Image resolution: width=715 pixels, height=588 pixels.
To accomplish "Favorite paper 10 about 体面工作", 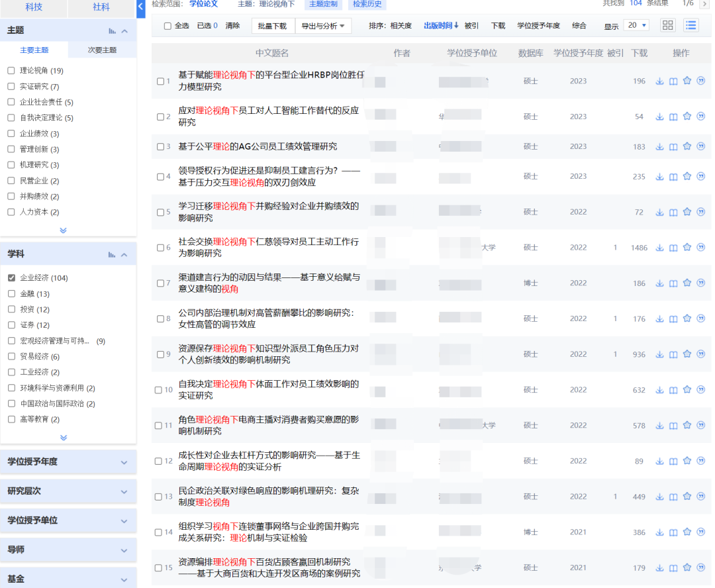I will (687, 389).
